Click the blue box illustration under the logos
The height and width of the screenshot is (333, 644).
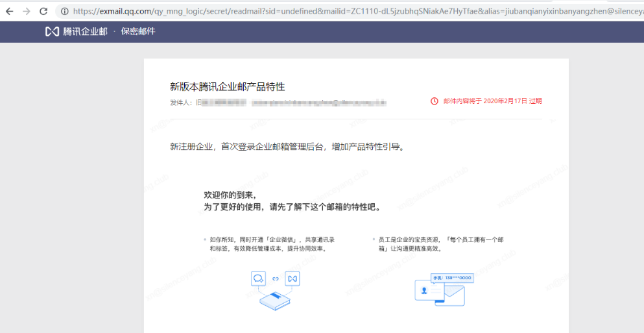coord(275,301)
